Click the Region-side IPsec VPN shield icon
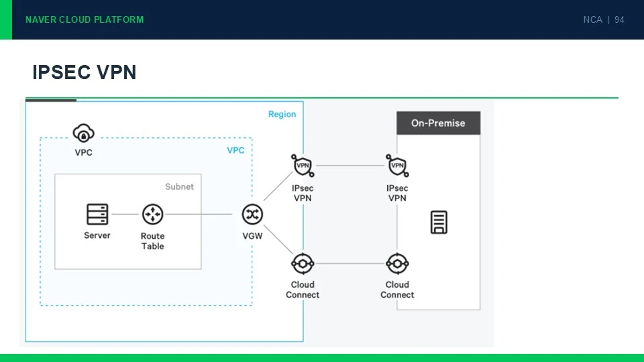 click(x=303, y=166)
